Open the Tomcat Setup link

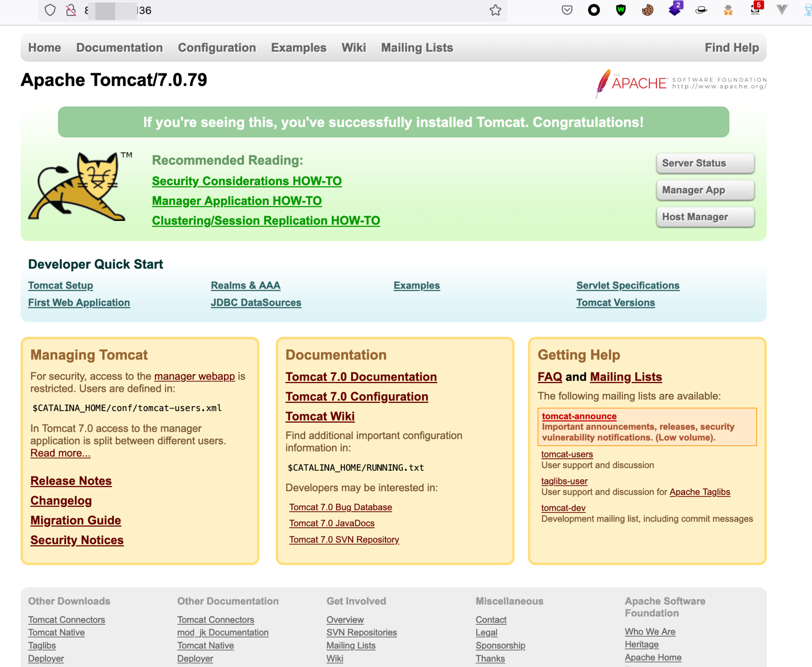(60, 285)
